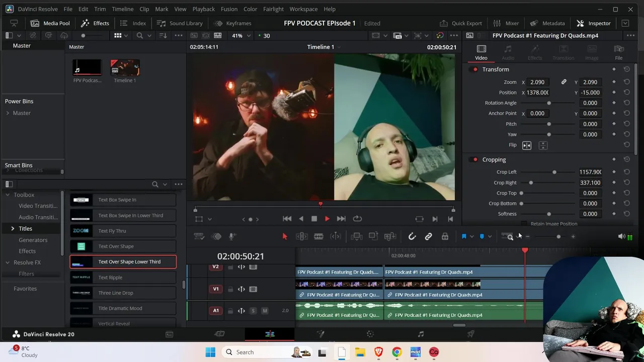Viewport: 644px width, 362px height.
Task: Adjust the Rotation Angle slider
Action: (549, 103)
